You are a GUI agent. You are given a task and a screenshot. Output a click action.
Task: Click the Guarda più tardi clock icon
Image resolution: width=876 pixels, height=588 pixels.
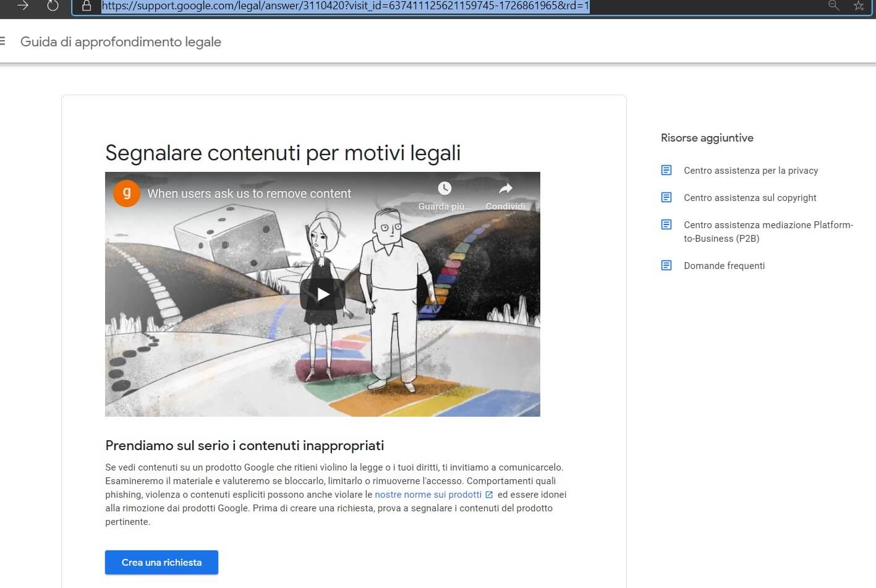tap(444, 189)
